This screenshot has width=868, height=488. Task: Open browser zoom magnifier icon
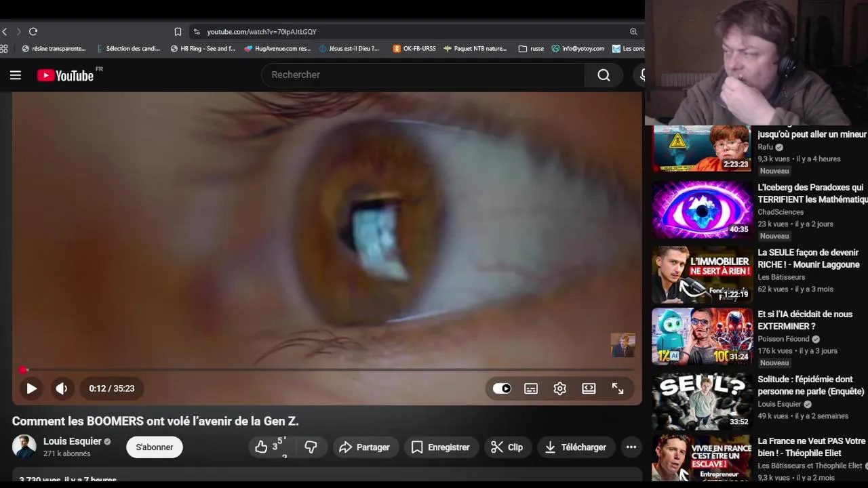point(633,32)
